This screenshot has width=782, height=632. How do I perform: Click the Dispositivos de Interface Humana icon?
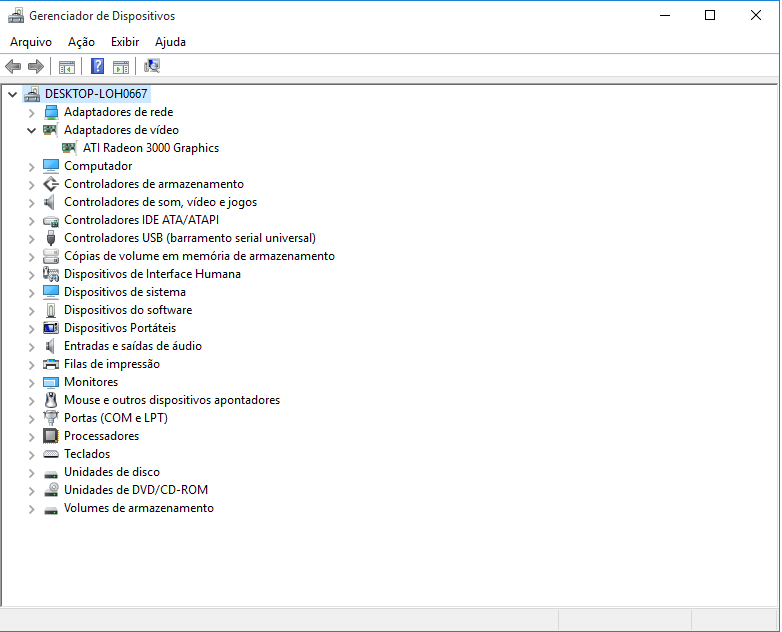pyautogui.click(x=51, y=274)
